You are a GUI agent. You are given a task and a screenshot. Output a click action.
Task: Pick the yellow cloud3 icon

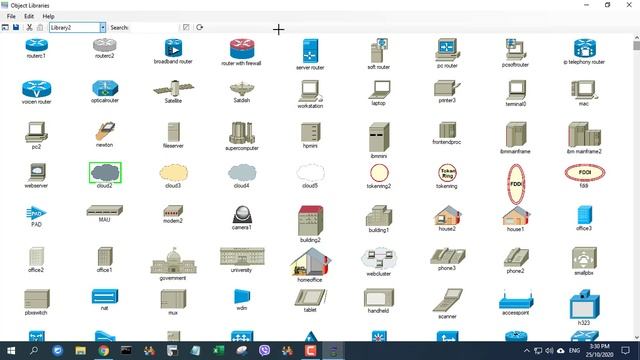pyautogui.click(x=173, y=173)
